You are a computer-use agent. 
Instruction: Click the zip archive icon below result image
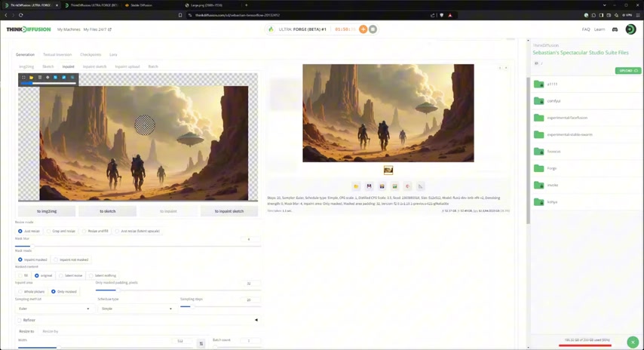coord(382,186)
